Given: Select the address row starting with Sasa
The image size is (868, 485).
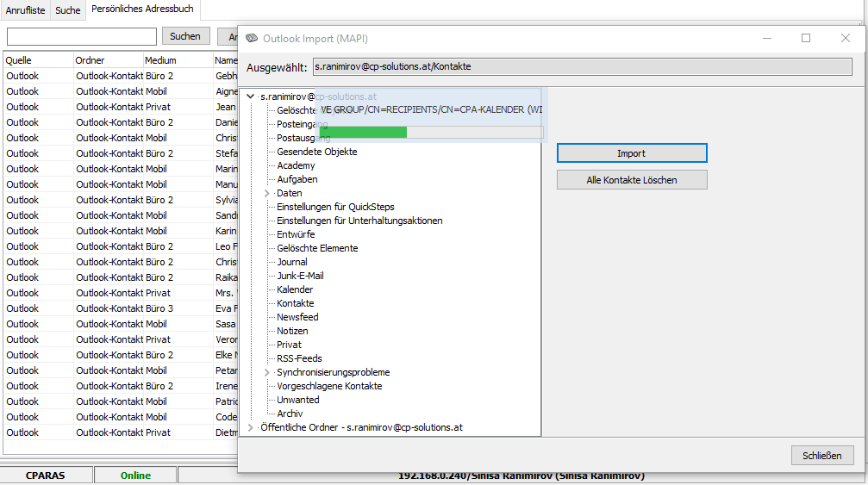Looking at the screenshot, I should point(122,324).
